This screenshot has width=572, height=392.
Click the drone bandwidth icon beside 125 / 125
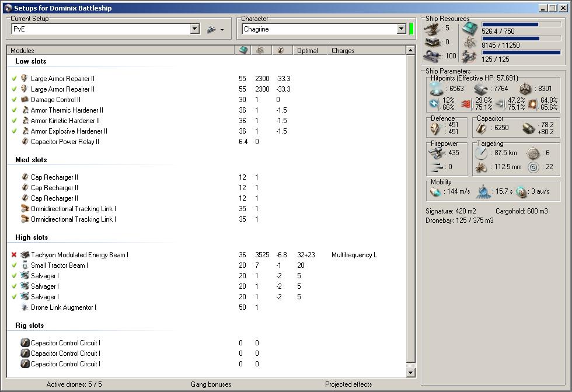(470, 56)
